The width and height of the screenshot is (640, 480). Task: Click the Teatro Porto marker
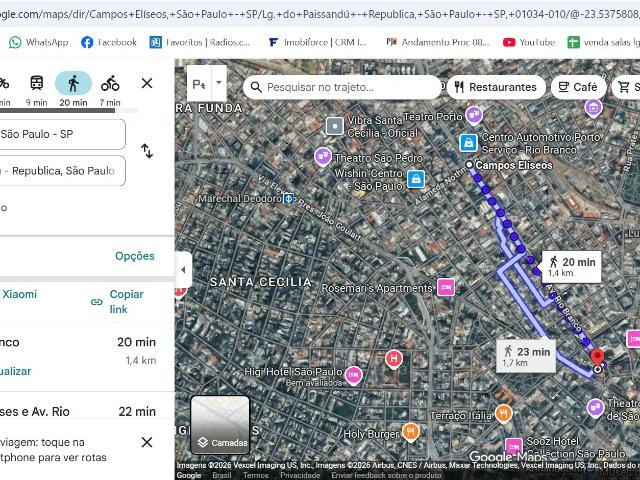474,115
